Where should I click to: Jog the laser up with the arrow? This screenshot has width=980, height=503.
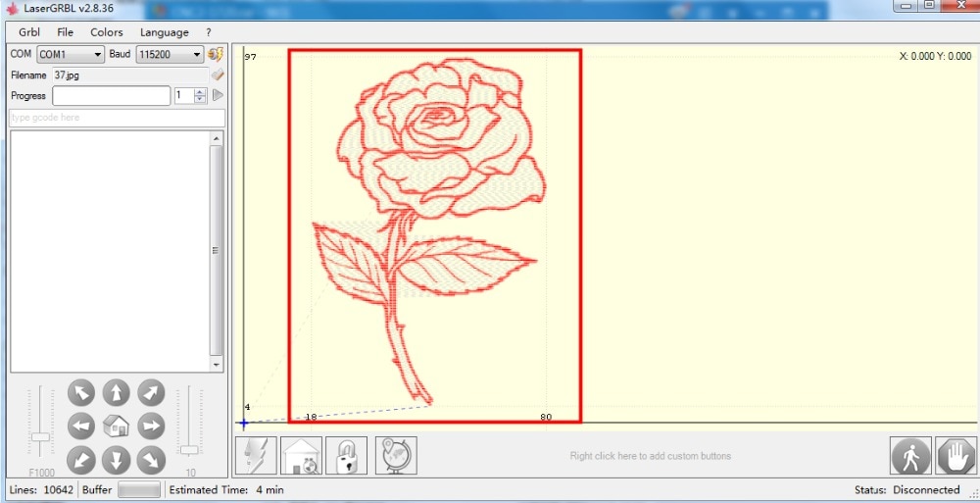coord(116,393)
